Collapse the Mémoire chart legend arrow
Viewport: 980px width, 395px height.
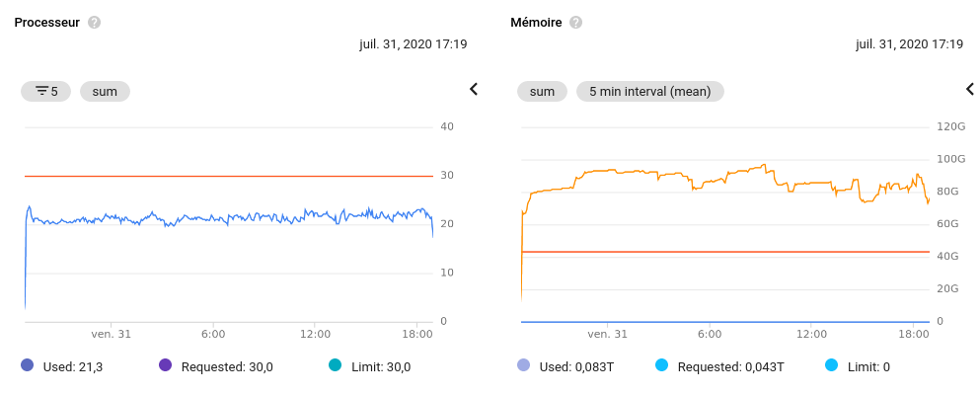(969, 90)
